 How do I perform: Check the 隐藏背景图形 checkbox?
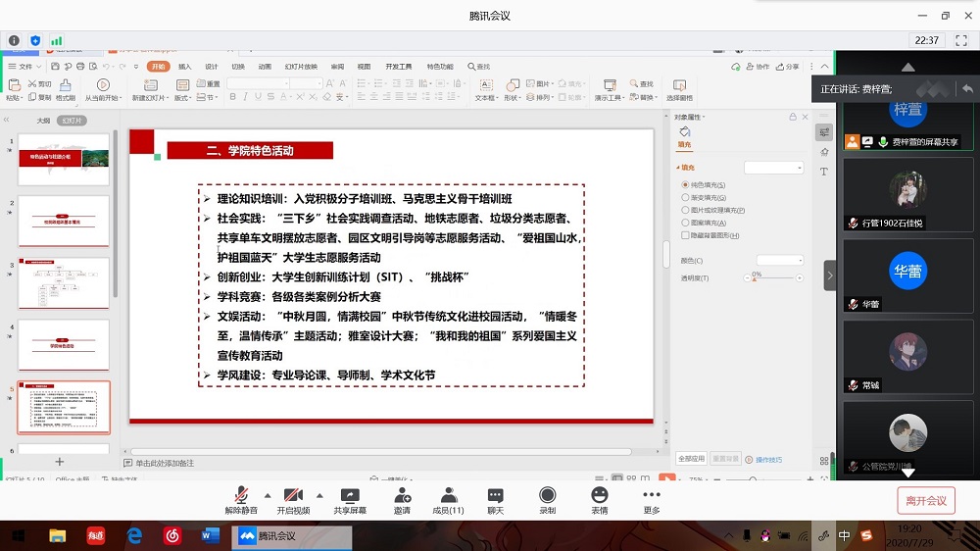tap(685, 235)
